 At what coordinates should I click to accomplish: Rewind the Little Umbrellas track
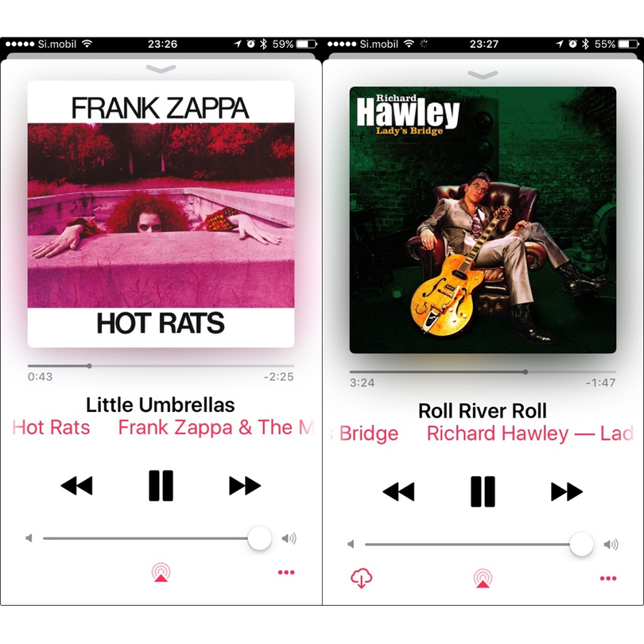point(77,486)
